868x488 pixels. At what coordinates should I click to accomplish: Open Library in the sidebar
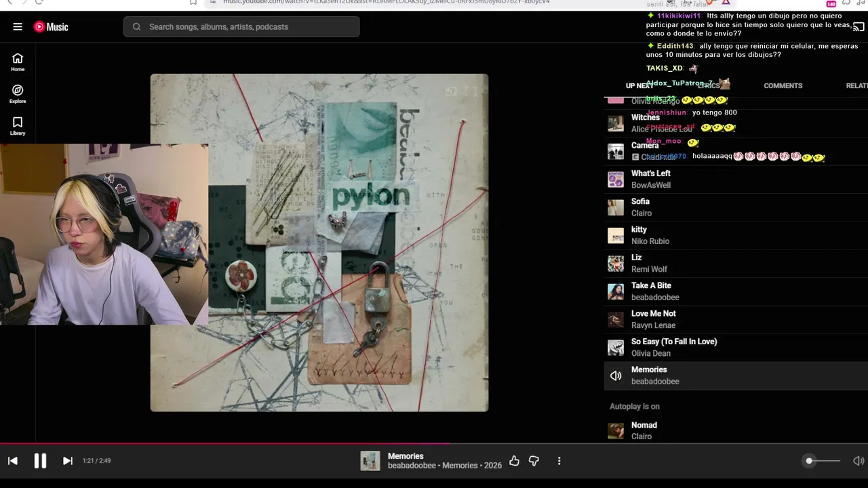tap(18, 126)
